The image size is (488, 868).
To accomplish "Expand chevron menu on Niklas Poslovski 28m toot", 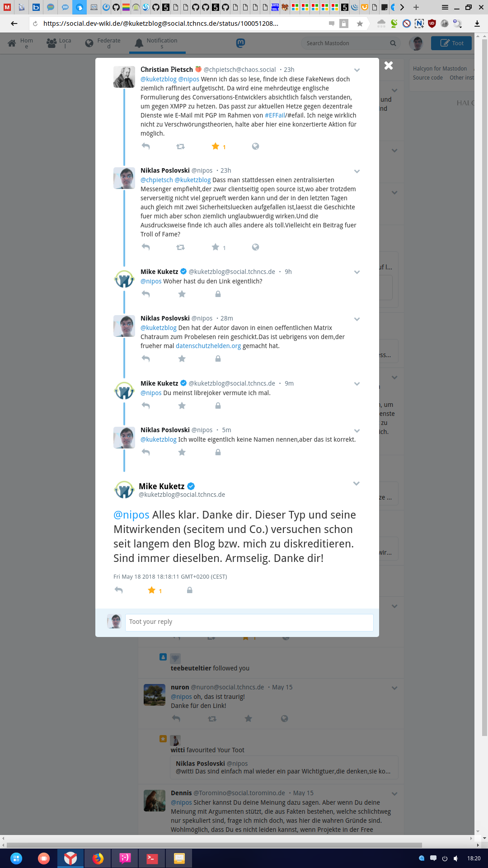I will pos(357,319).
